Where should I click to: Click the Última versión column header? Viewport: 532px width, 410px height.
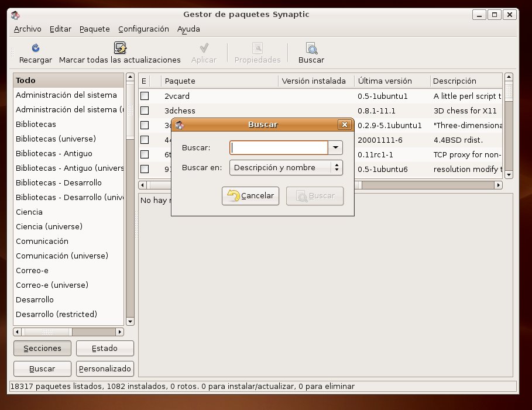point(392,81)
